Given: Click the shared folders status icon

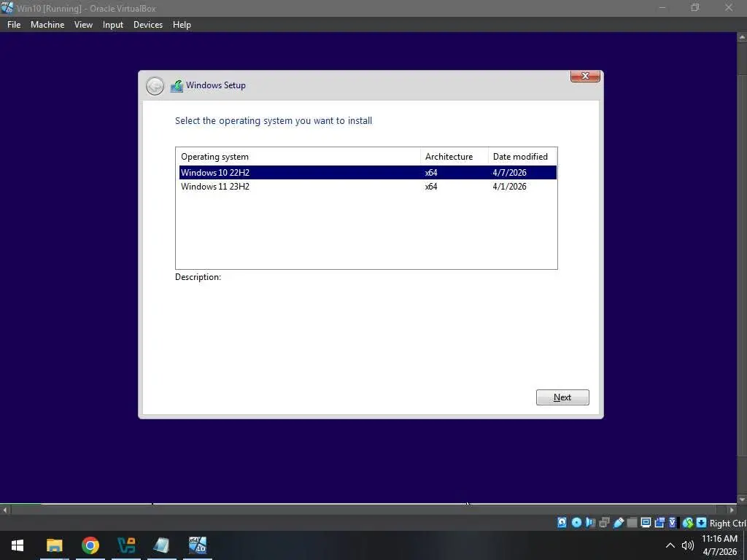Looking at the screenshot, I should click(632, 523).
